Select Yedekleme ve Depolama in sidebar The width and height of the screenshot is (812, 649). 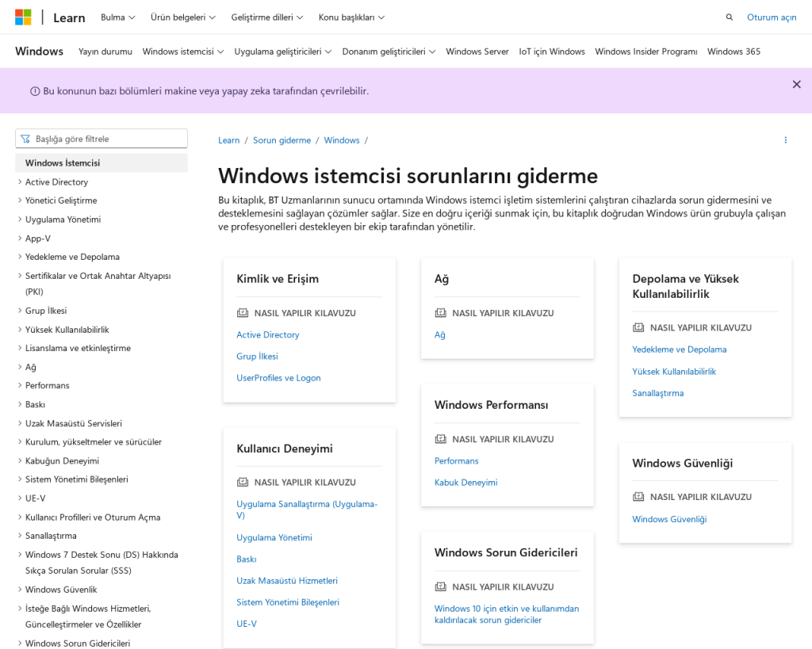pos(72,257)
